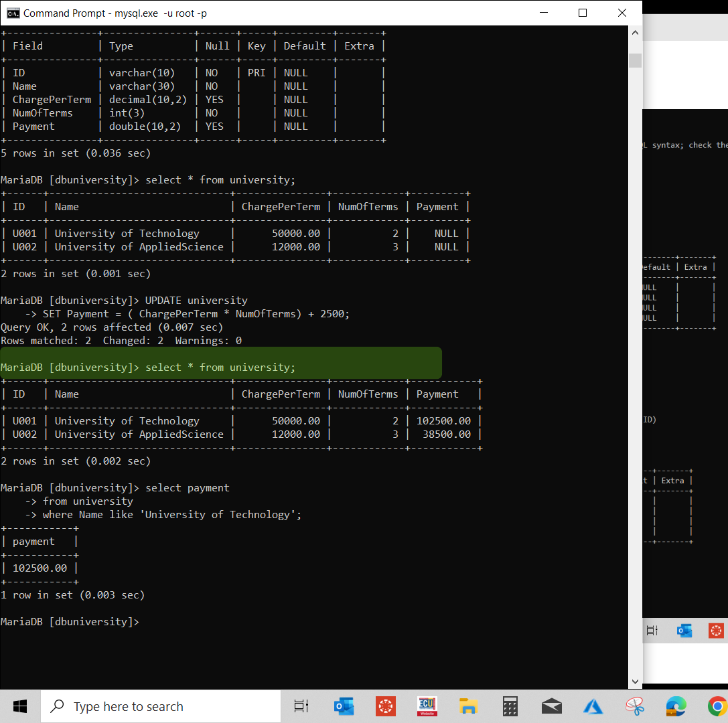Launch Microsoft Azure from the taskbar

pyautogui.click(x=593, y=706)
